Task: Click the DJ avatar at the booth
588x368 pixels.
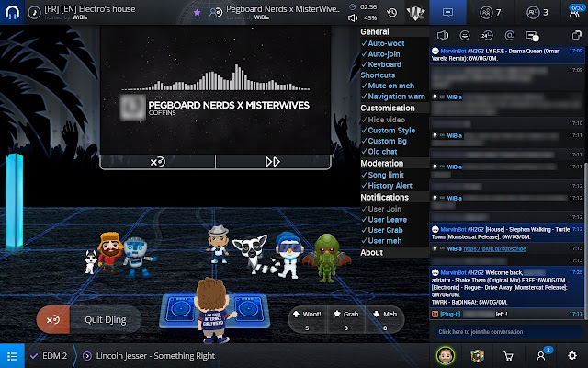Action: (212, 310)
